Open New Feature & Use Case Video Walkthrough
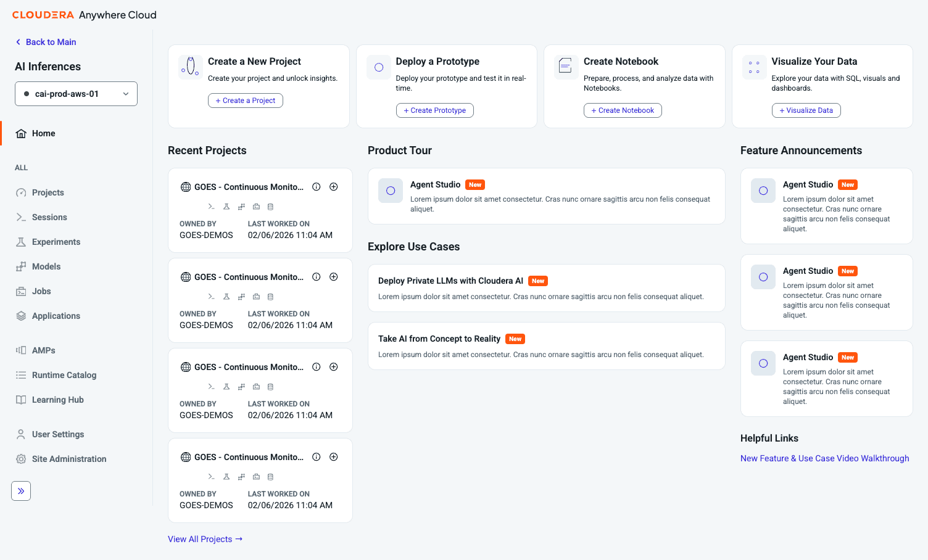The image size is (928, 560). coord(825,458)
